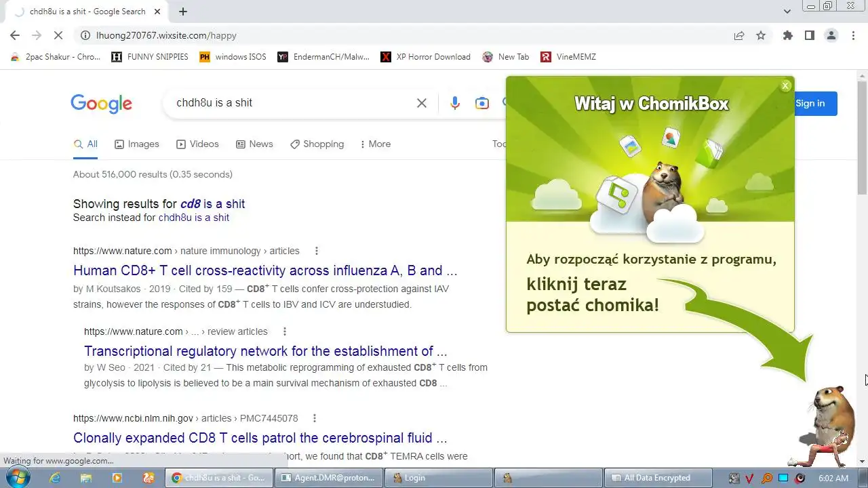The image size is (868, 488).
Task: Open the FUNNY SNIPPIES bookmark
Action: click(151, 57)
